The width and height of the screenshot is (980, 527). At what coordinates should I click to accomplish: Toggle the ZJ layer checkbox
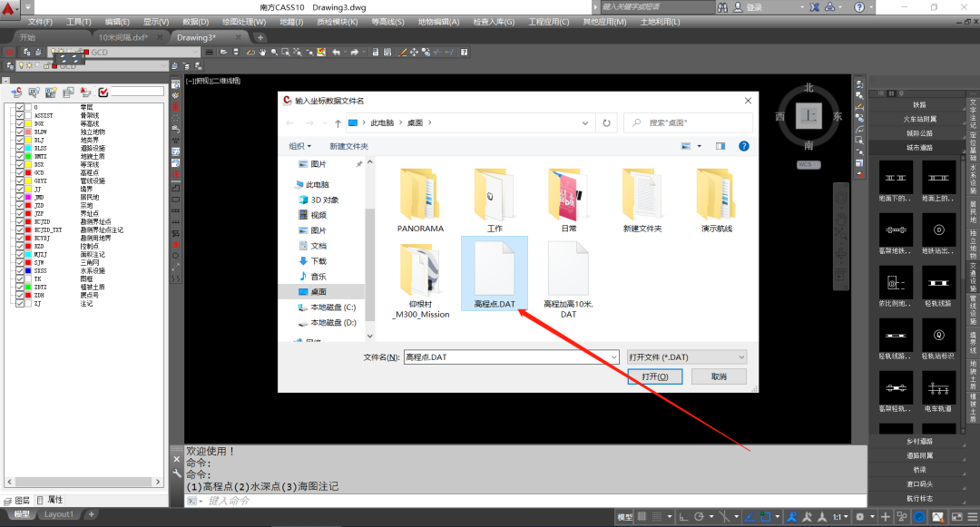click(x=20, y=304)
